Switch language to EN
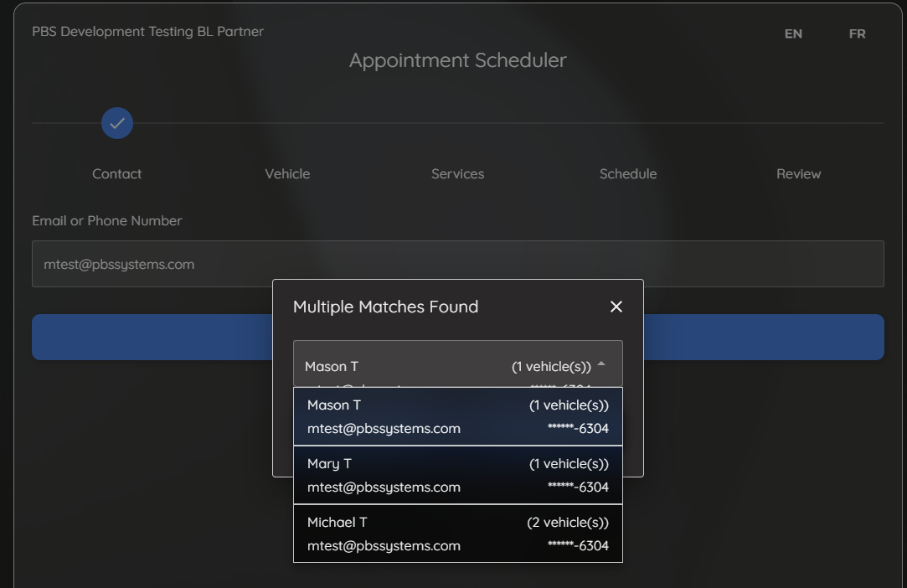Screen dimensions: 907x588 [793, 34]
